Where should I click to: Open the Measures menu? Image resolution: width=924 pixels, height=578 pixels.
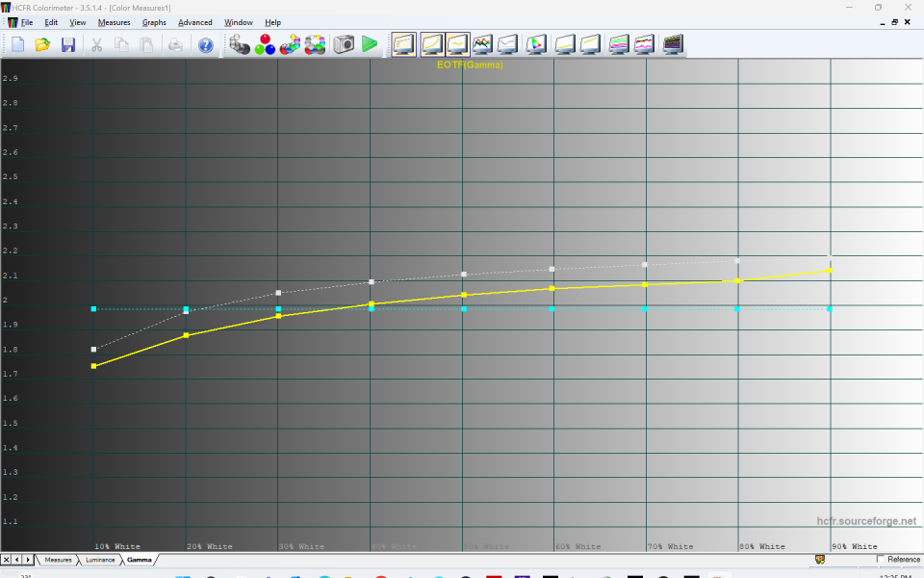(114, 22)
